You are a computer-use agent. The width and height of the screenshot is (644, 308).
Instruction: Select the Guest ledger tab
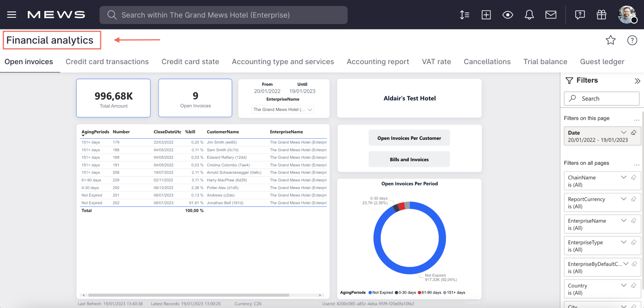coord(602,62)
